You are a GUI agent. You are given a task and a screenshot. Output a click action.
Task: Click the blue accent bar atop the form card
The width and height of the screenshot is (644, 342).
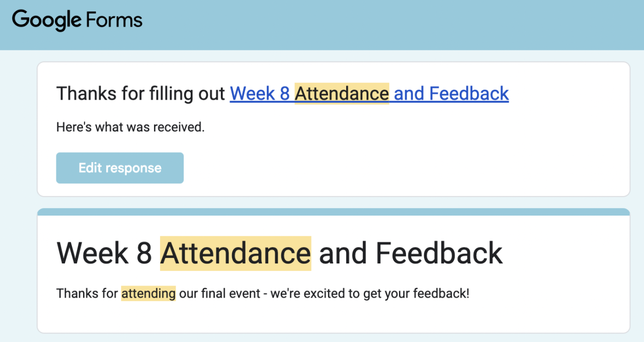(x=333, y=212)
